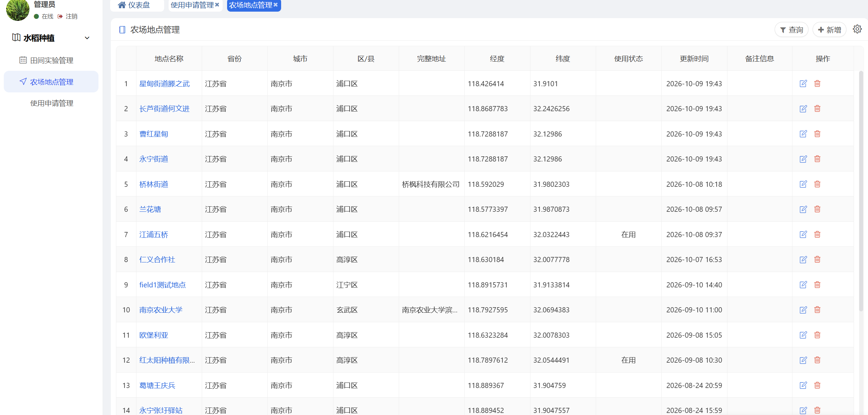
Task: Click the 桥枫科技有限公司 address cell
Action: point(431,184)
